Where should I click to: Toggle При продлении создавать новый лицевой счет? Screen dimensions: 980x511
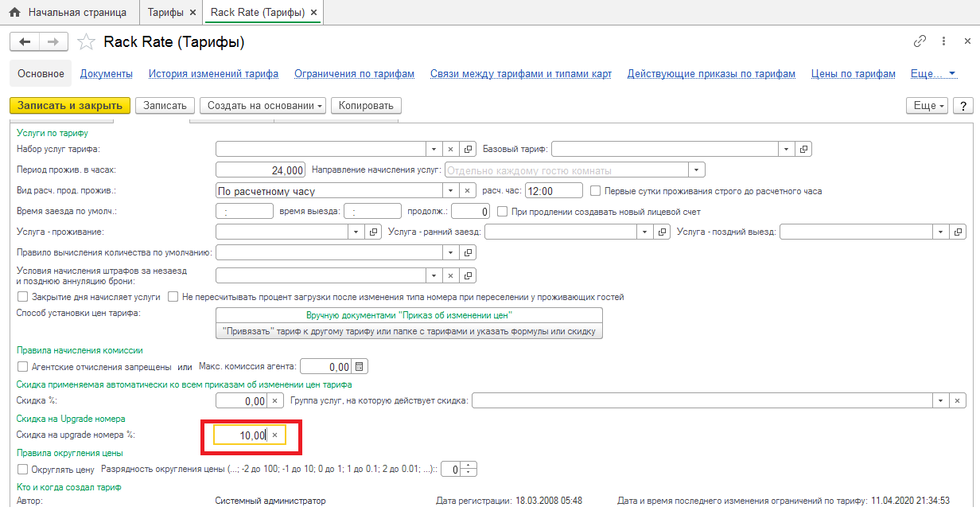tap(502, 212)
